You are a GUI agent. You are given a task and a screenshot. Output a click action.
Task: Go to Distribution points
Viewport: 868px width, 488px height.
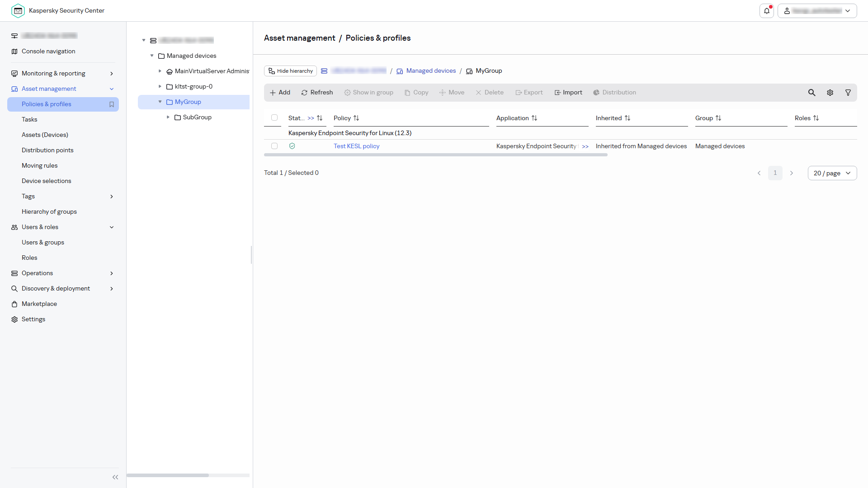pyautogui.click(x=47, y=150)
